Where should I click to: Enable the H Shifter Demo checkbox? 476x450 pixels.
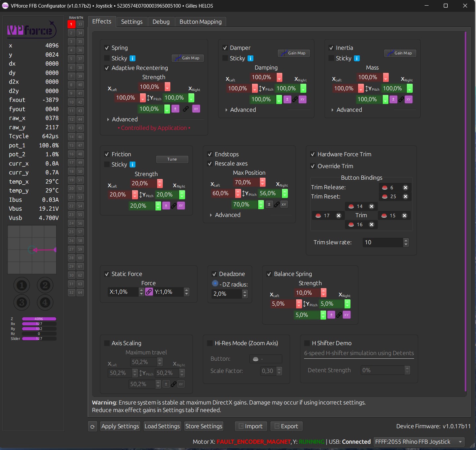307,343
